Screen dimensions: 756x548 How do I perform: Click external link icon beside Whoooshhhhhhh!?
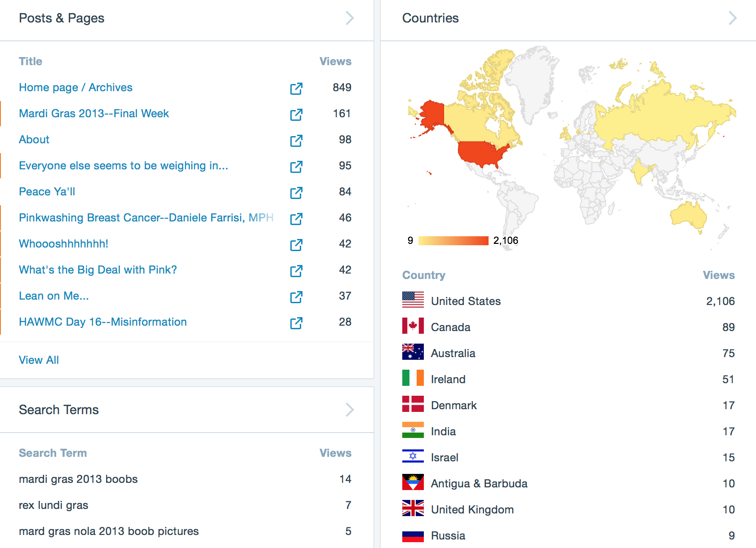(296, 245)
